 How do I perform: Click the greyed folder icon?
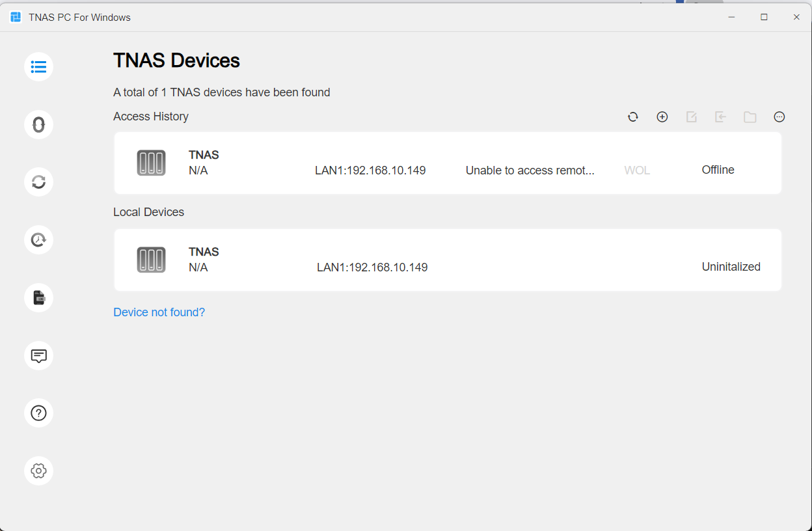(x=750, y=117)
